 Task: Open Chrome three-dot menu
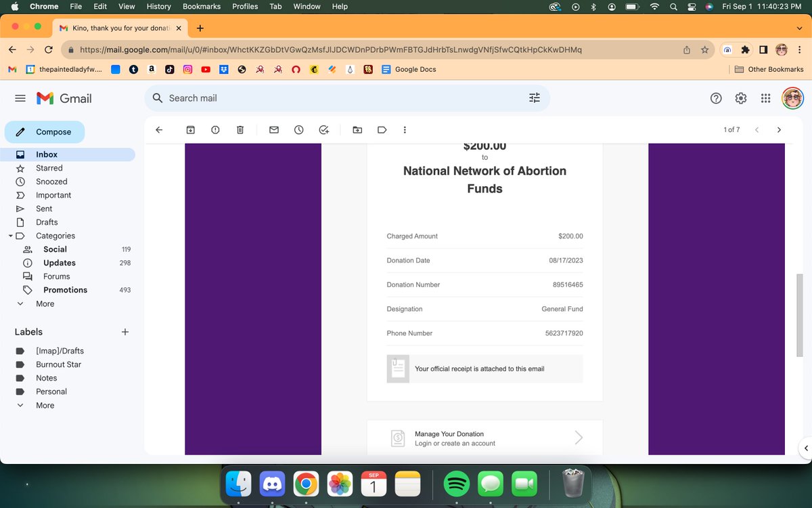point(800,49)
